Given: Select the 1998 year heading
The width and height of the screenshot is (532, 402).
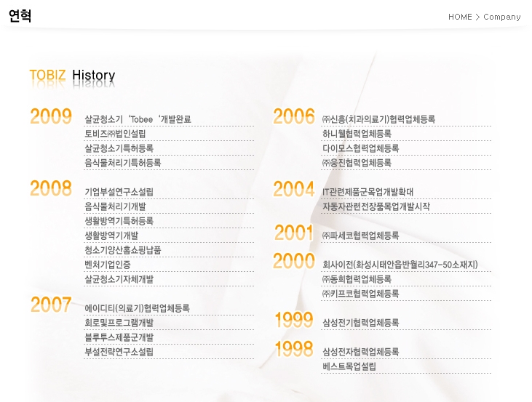Looking at the screenshot, I should (x=294, y=350).
